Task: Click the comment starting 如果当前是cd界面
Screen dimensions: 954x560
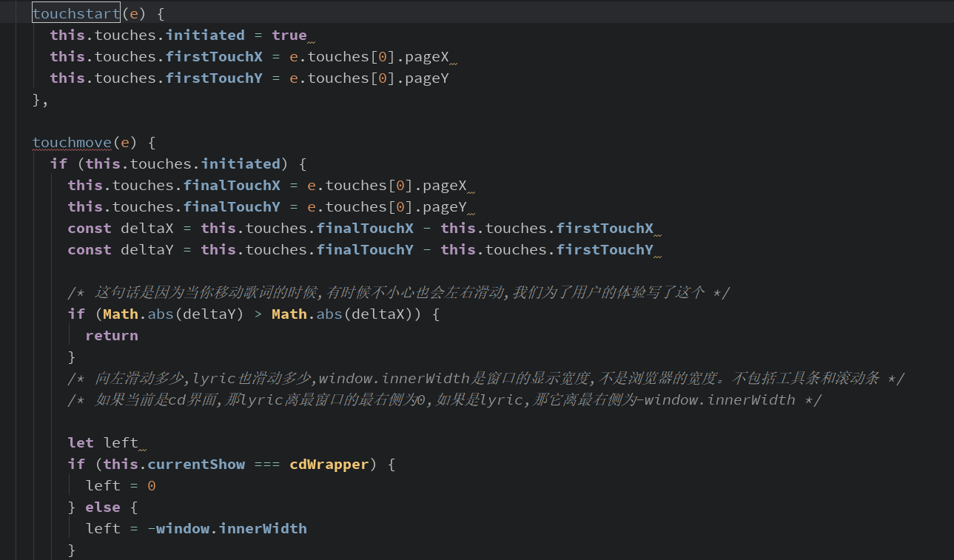Action: click(x=445, y=399)
